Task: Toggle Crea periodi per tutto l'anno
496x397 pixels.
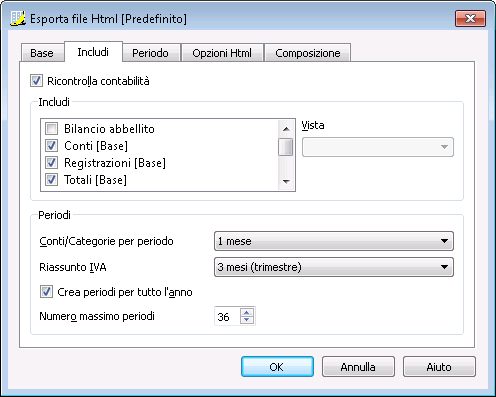Action: coord(46,292)
